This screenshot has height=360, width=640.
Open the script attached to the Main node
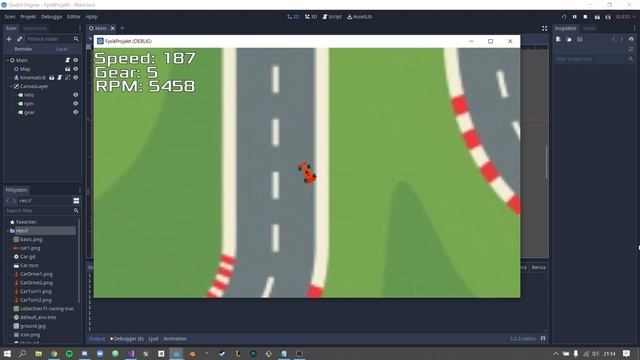pyautogui.click(x=68, y=60)
